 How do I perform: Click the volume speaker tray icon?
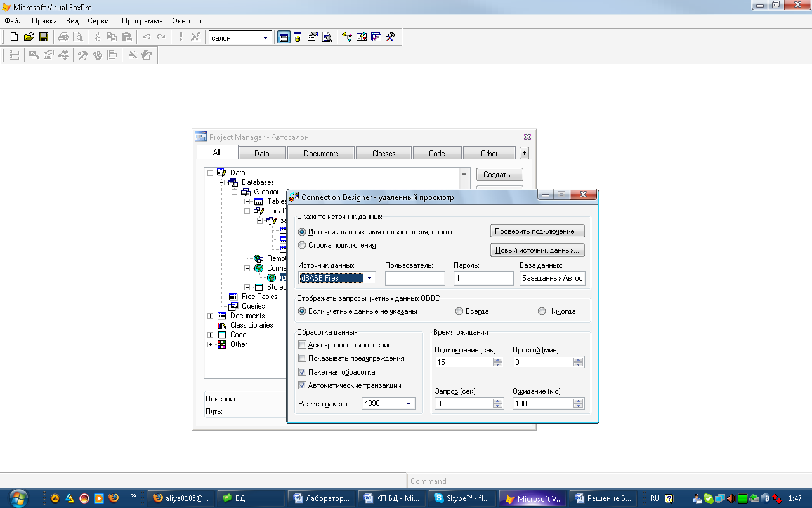[x=731, y=498]
